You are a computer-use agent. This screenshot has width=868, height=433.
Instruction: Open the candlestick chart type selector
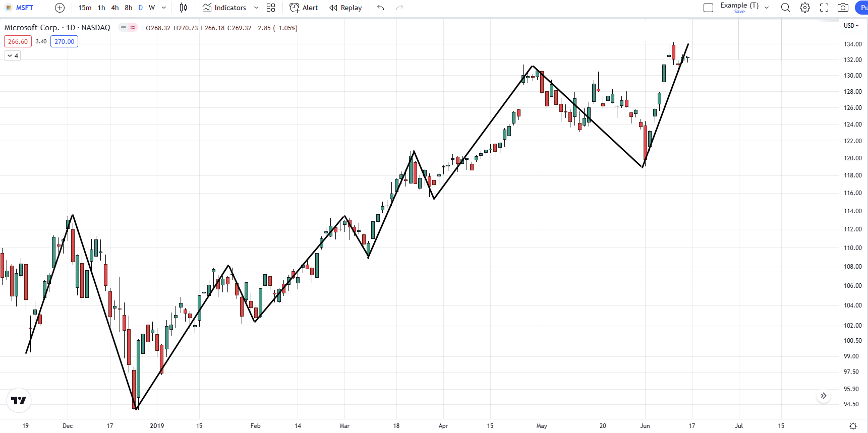183,8
